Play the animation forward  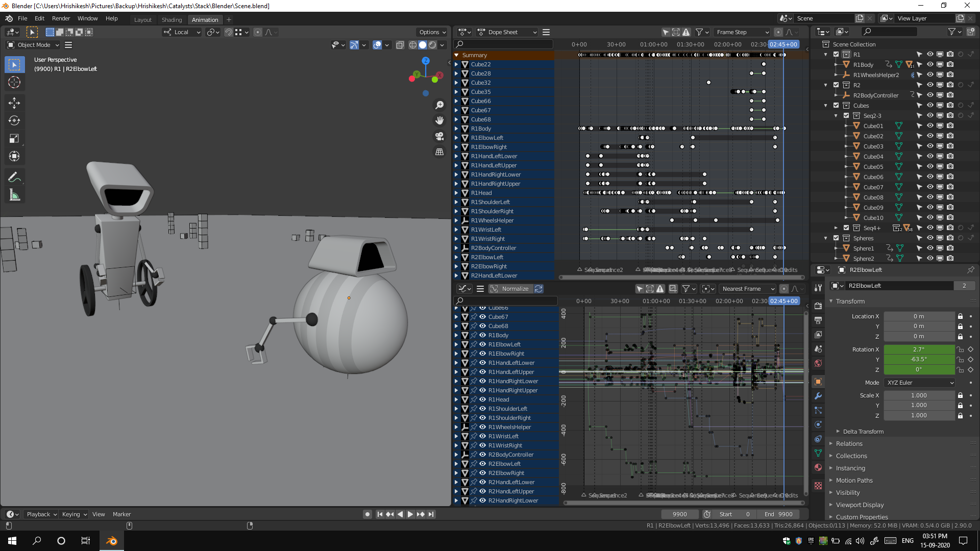[410, 514]
